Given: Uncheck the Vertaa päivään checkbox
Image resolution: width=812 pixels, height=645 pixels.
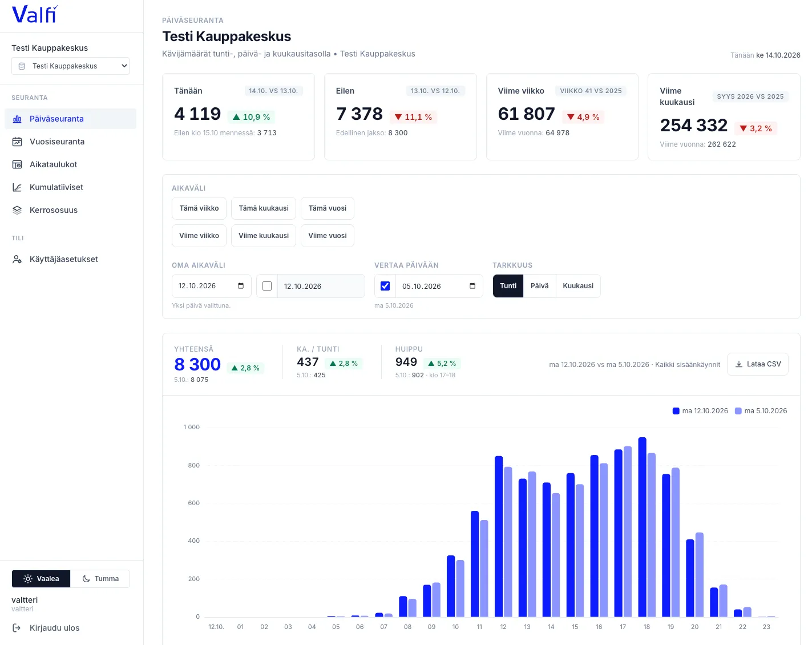Looking at the screenshot, I should (x=385, y=286).
